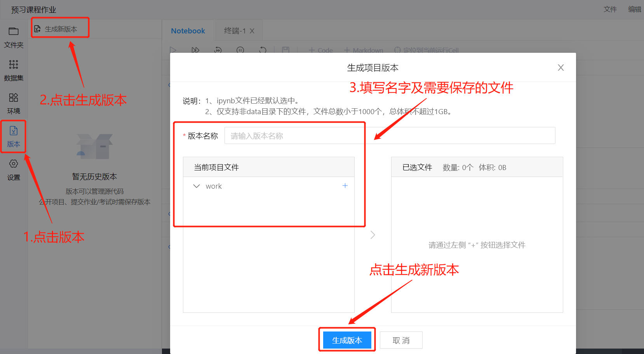This screenshot has width=644, height=354.
Task: Open the 文件 menu
Action: coord(610,9)
